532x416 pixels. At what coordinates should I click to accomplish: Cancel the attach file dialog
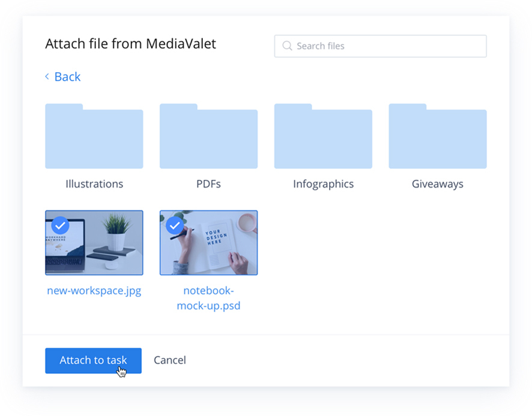170,360
